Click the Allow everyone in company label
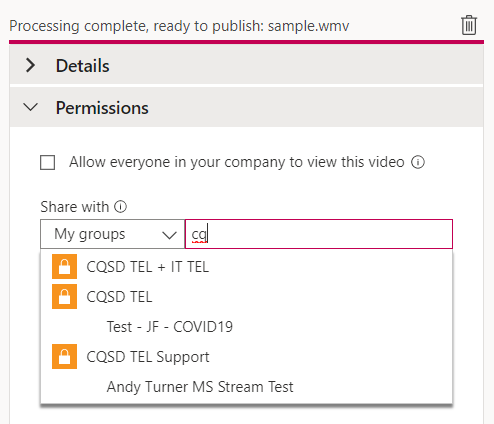Viewport: 494px width, 424px height. (x=237, y=162)
